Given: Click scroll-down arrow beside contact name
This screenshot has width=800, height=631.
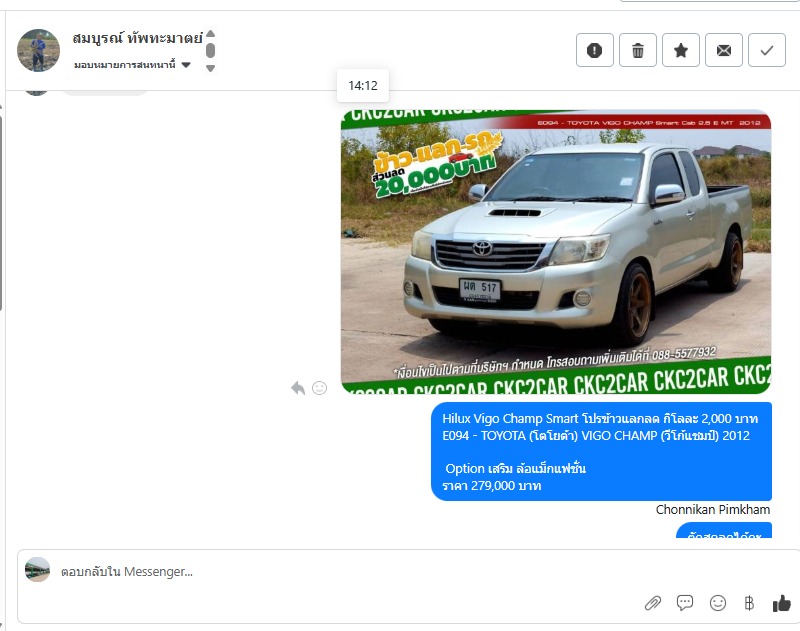Looking at the screenshot, I should [210, 68].
